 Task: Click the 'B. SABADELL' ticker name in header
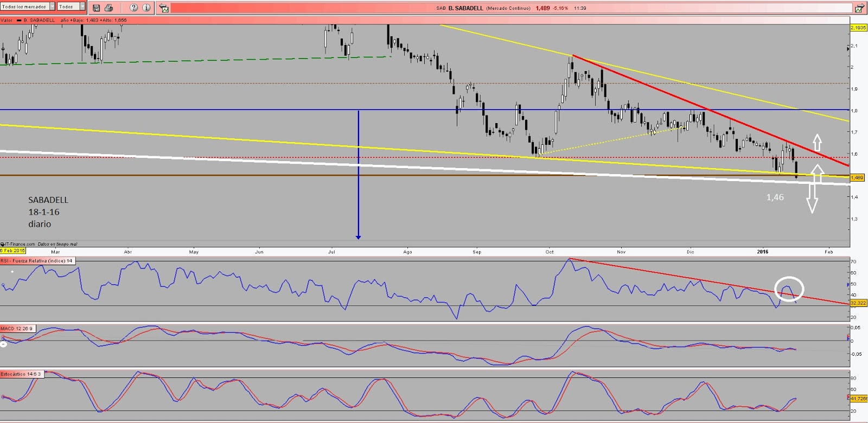[x=465, y=8]
